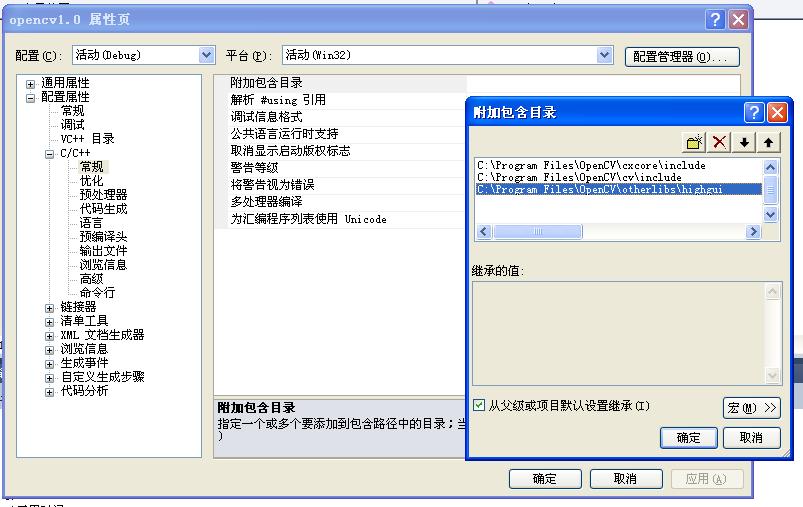The height and width of the screenshot is (507, 803).
Task: Select 代码生成 tree item
Action: point(103,209)
